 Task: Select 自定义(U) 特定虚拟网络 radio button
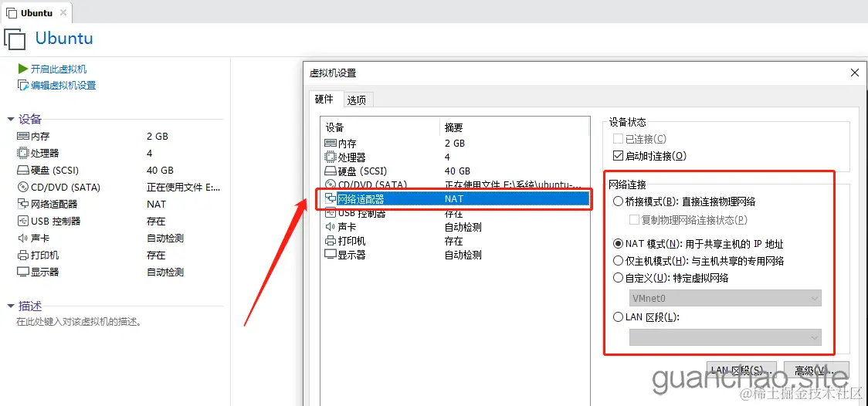618,278
